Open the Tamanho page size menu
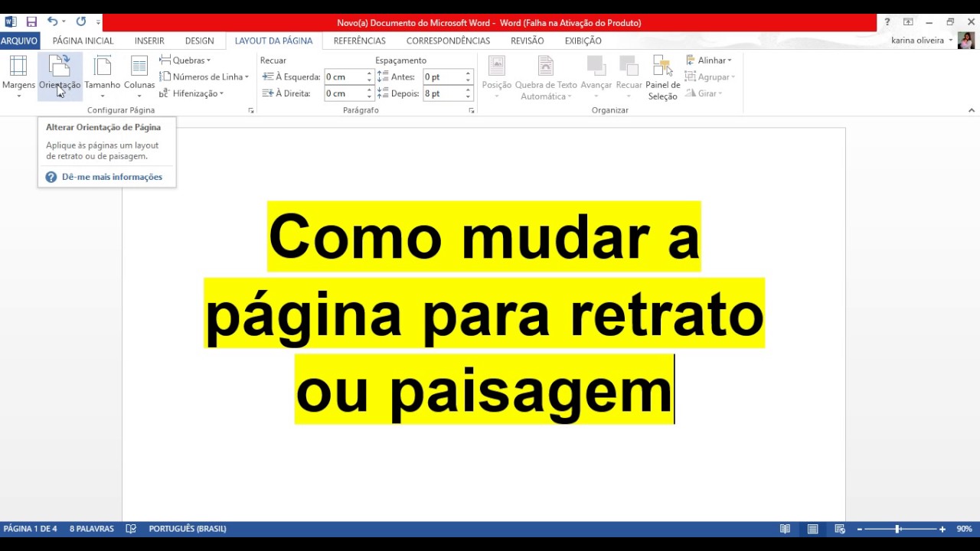This screenshot has width=980, height=551. point(102,77)
